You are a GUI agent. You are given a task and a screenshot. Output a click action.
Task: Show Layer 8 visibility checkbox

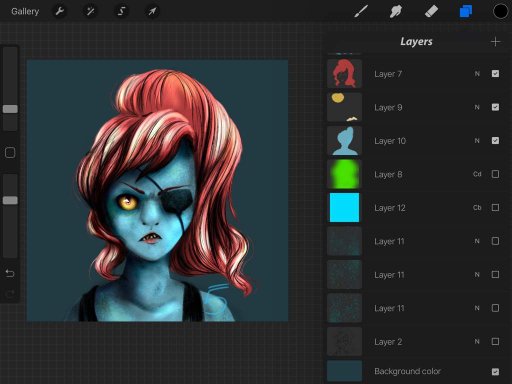[x=495, y=174]
